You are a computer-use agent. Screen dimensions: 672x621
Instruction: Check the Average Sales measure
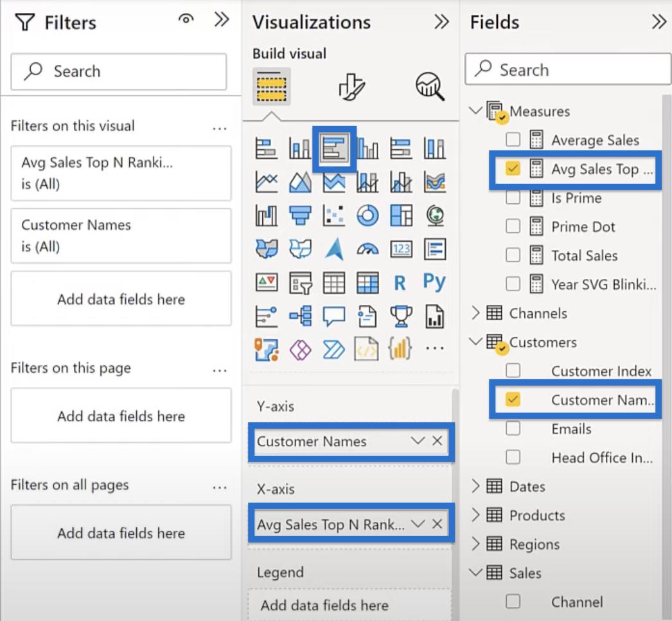tap(513, 139)
